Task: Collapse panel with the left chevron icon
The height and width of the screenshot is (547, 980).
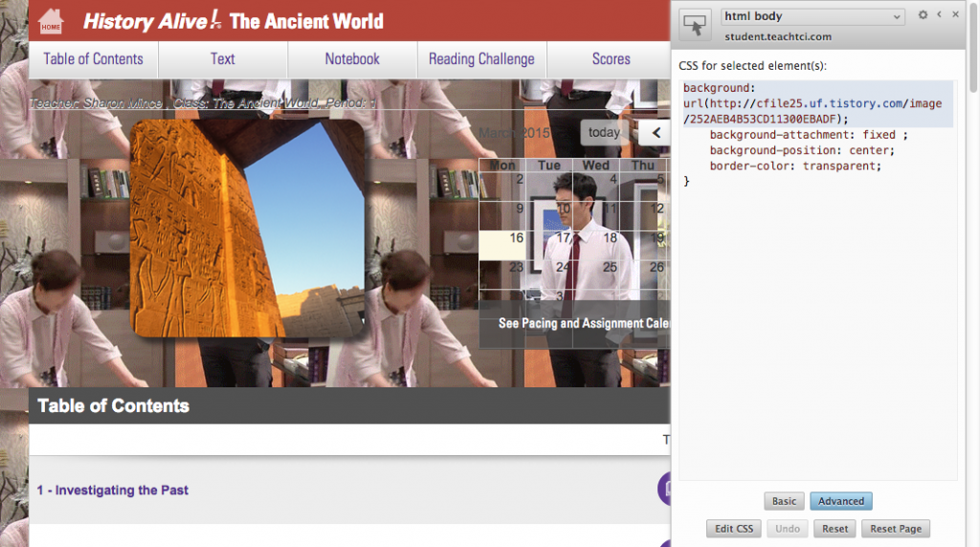Action: click(x=939, y=14)
